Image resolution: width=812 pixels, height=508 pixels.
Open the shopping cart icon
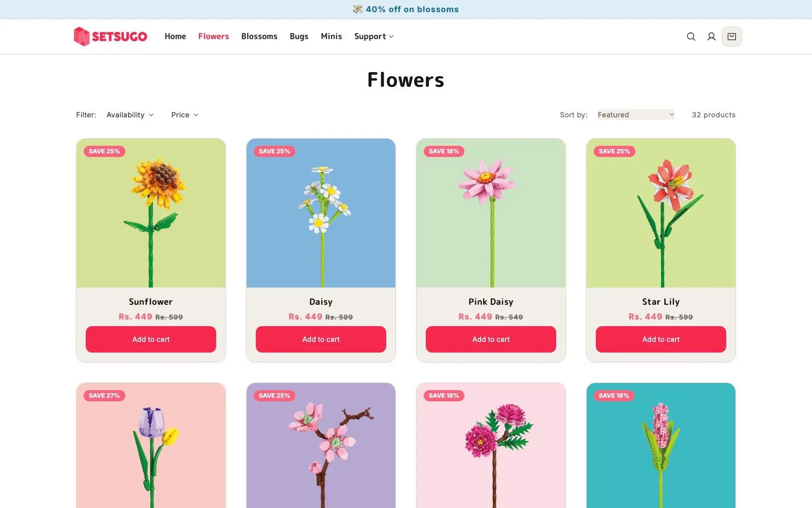(x=732, y=37)
